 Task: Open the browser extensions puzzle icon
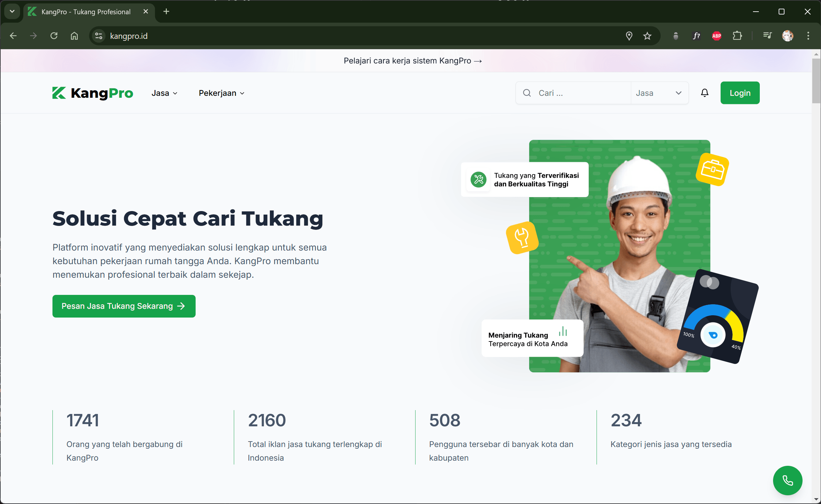[737, 36]
